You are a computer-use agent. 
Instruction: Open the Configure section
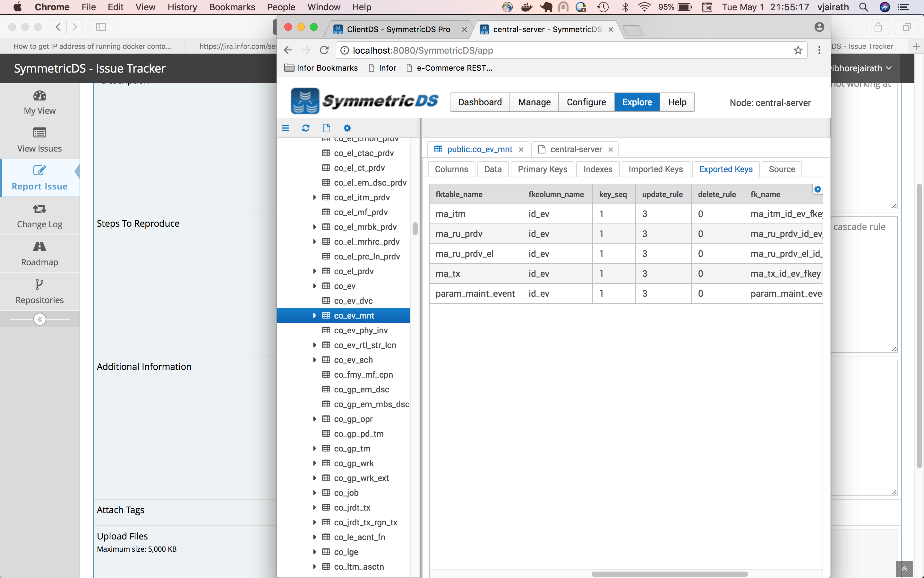click(x=586, y=102)
